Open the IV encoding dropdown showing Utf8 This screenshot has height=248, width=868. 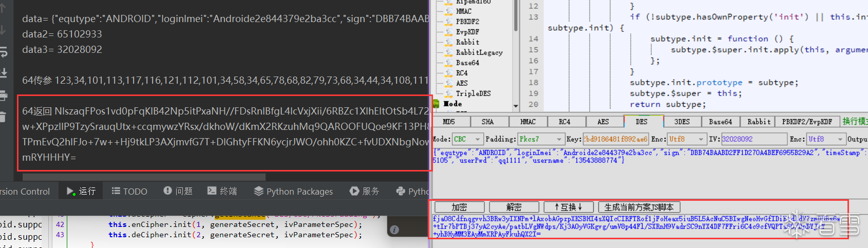click(x=825, y=139)
